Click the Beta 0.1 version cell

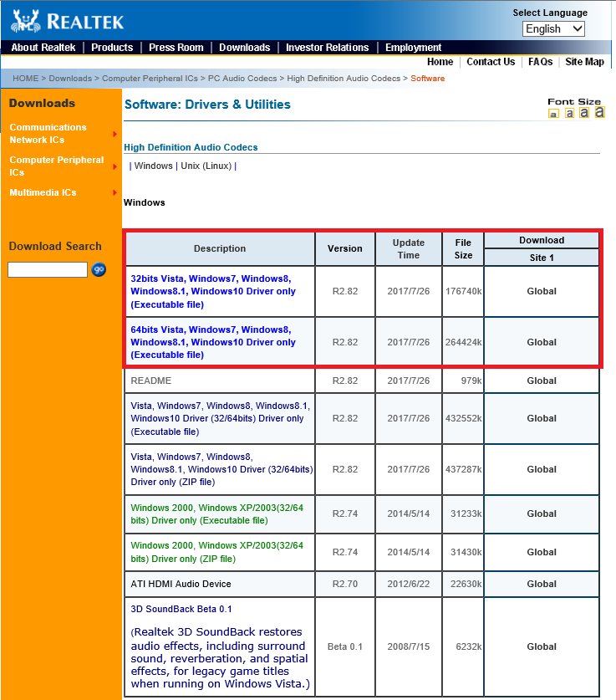tap(345, 646)
